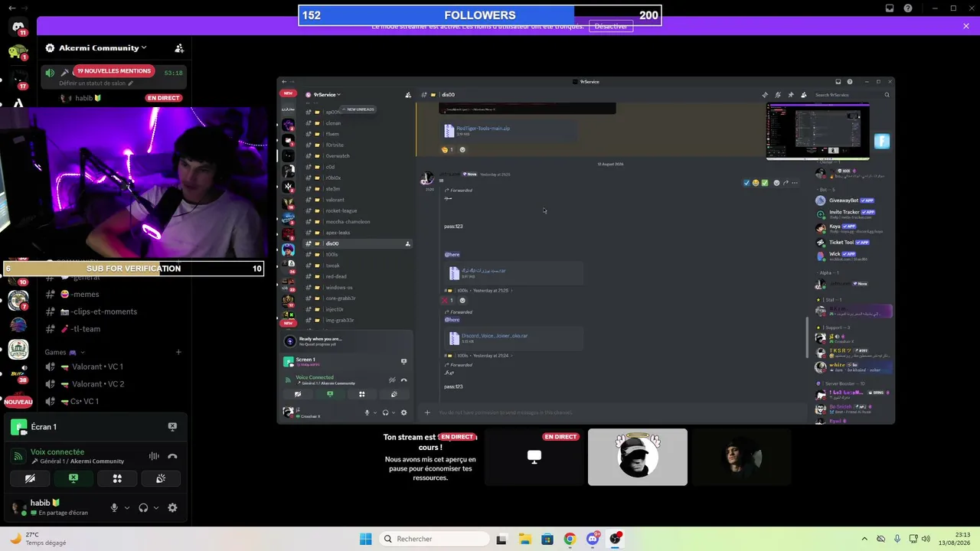
Task: Deafen with headphones icon next to habib
Action: [x=143, y=507]
